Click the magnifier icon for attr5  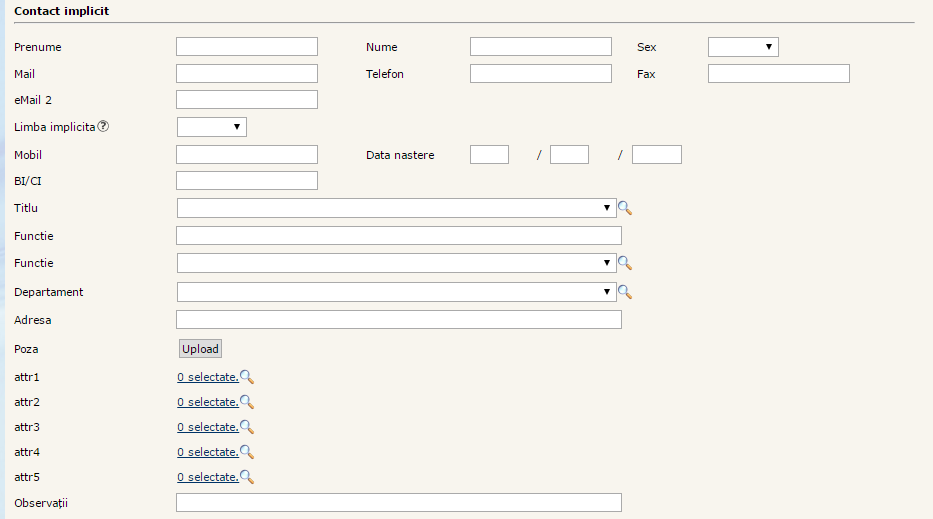click(247, 477)
